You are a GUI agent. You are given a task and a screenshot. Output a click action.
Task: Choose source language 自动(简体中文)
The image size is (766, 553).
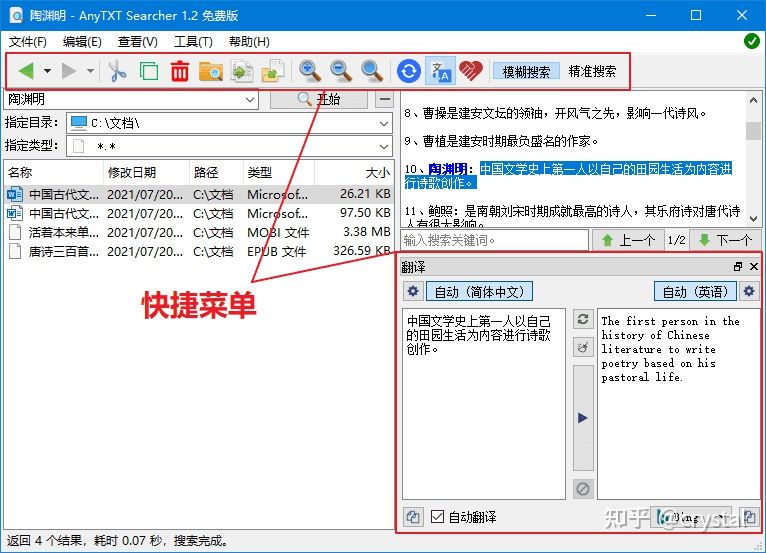tap(479, 292)
